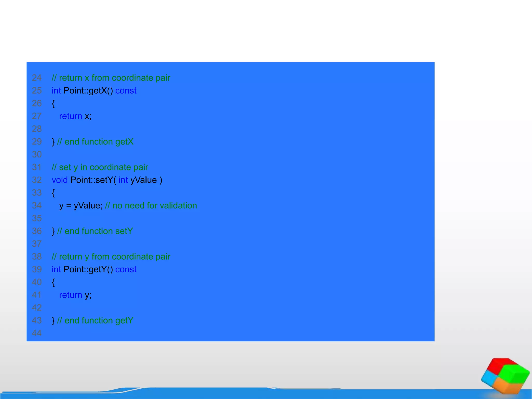Image resolution: width=532 pixels, height=399 pixels.
Task: Click the 'no need for validation' comment
Action: point(151,205)
